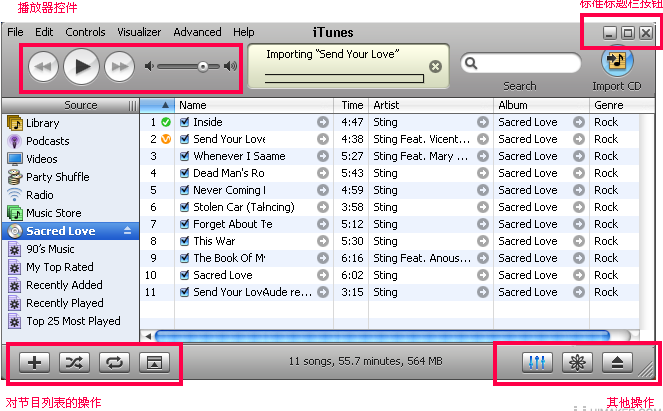
Task: Add a new playlist with plus button
Action: 35,363
